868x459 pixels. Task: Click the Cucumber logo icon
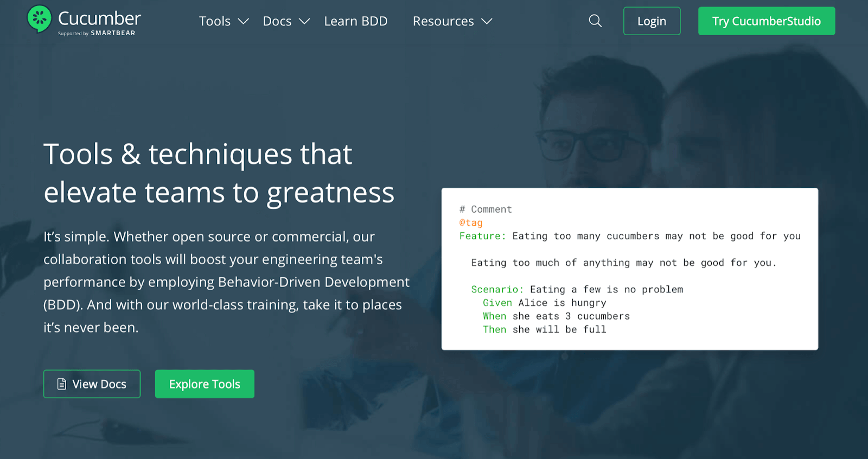40,19
